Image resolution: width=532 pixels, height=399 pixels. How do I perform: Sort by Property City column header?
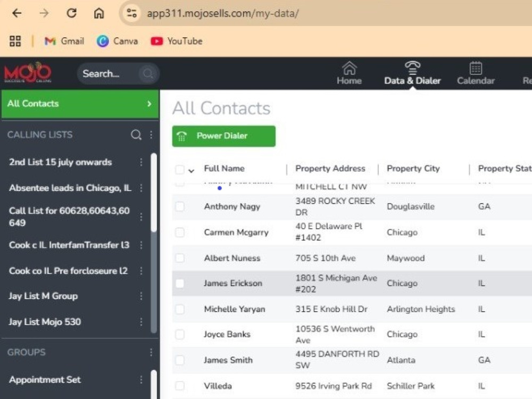(413, 168)
